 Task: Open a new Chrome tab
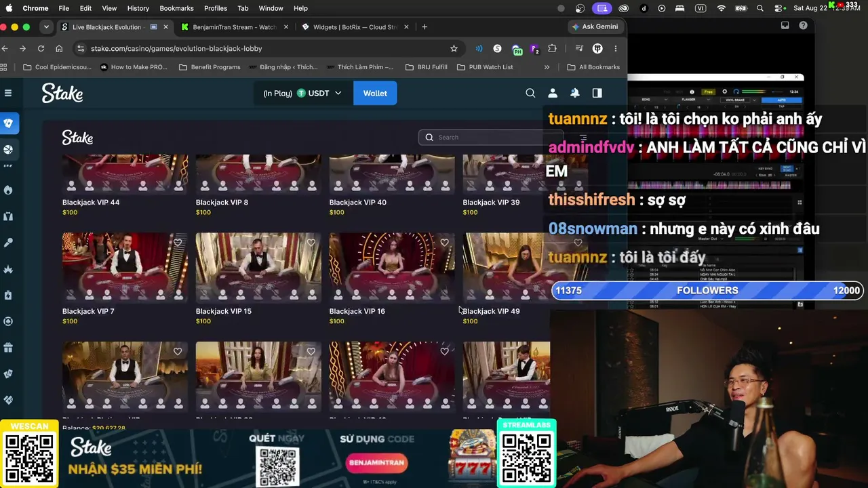[425, 27]
